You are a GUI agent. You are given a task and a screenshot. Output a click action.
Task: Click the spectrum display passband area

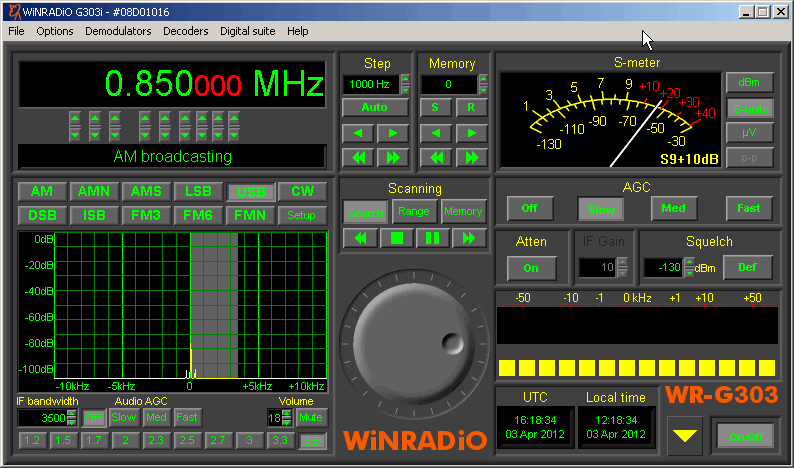click(x=214, y=305)
